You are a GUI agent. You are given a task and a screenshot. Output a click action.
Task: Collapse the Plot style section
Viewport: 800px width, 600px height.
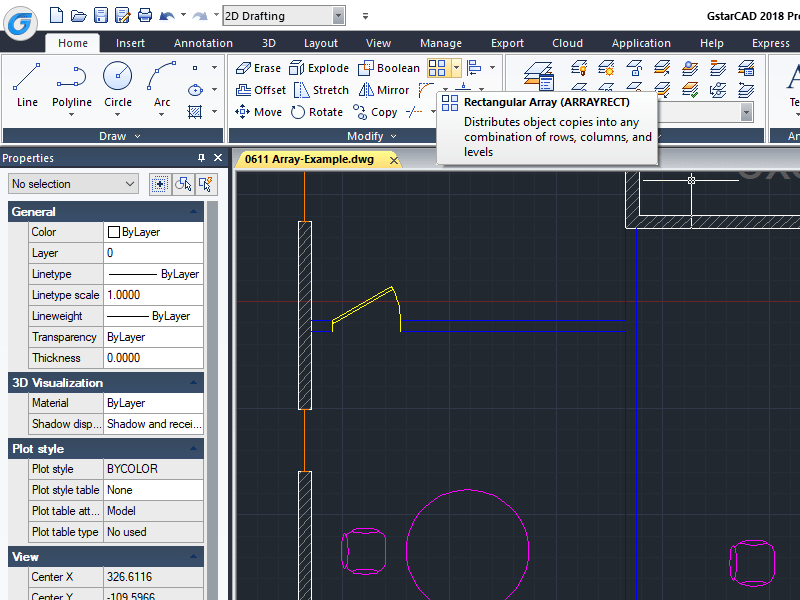[x=194, y=448]
